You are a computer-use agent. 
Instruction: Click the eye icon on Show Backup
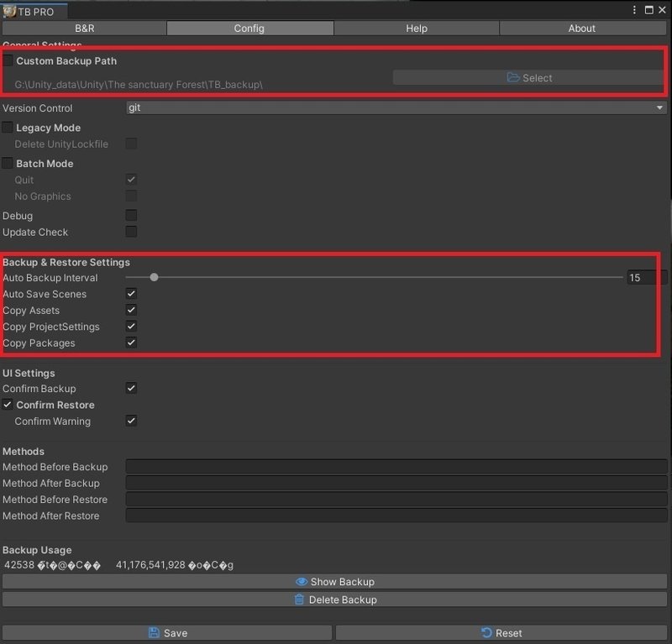[x=302, y=581]
